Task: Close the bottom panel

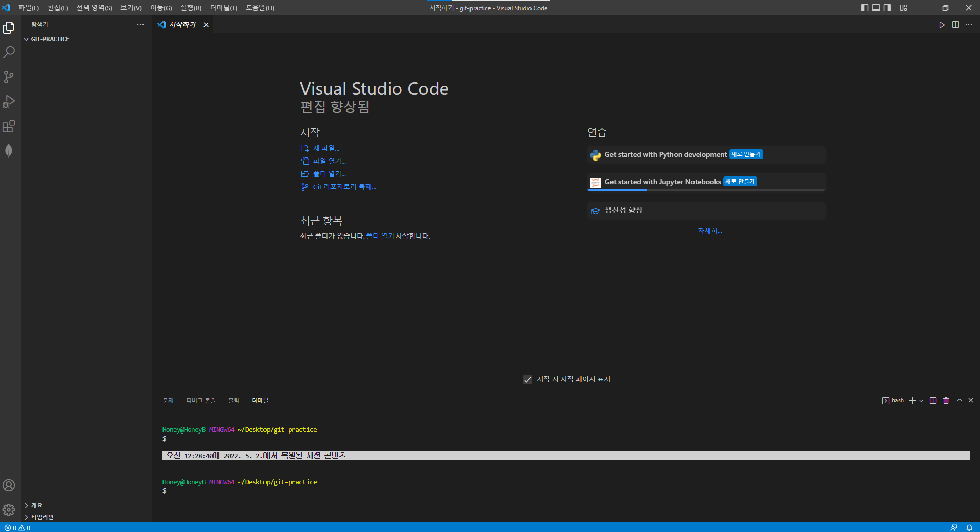Action: (971, 400)
